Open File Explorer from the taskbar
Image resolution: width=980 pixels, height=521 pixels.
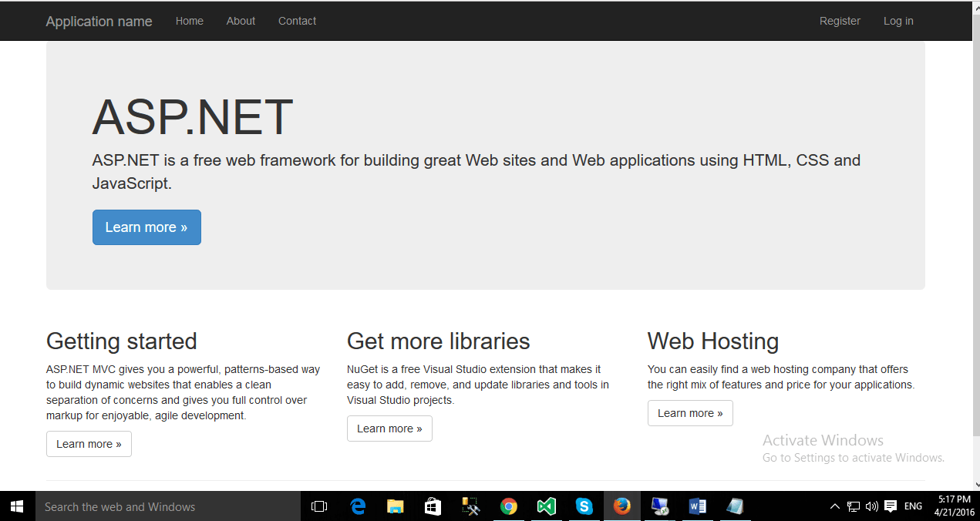pos(396,506)
